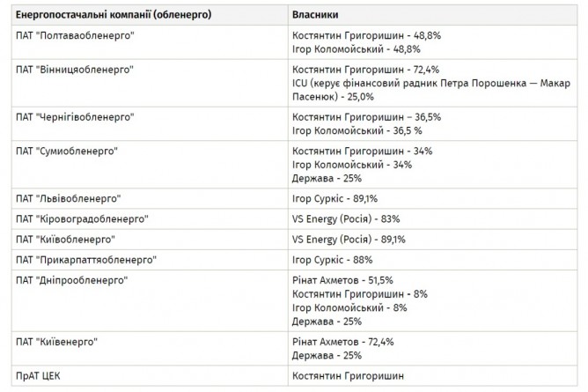Click "Ігор Коломойський - 36,5 %" owner entry
The image size is (588, 392).
coord(349,130)
